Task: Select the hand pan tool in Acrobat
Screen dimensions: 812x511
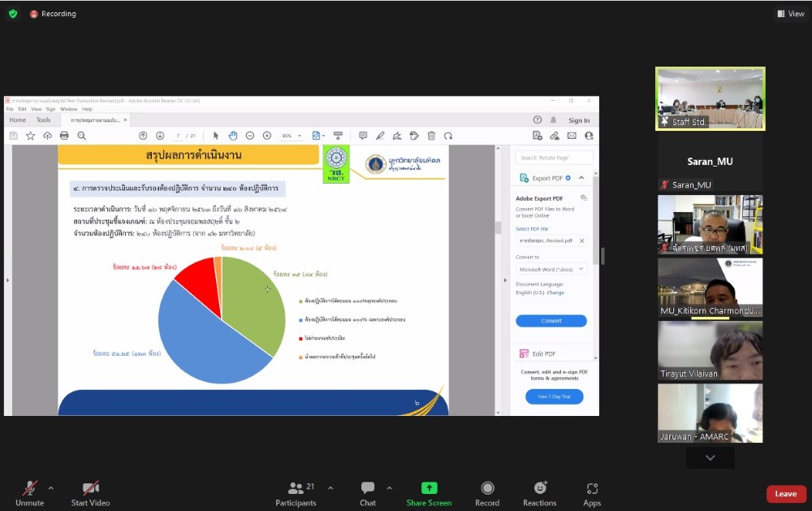Action: (232, 136)
